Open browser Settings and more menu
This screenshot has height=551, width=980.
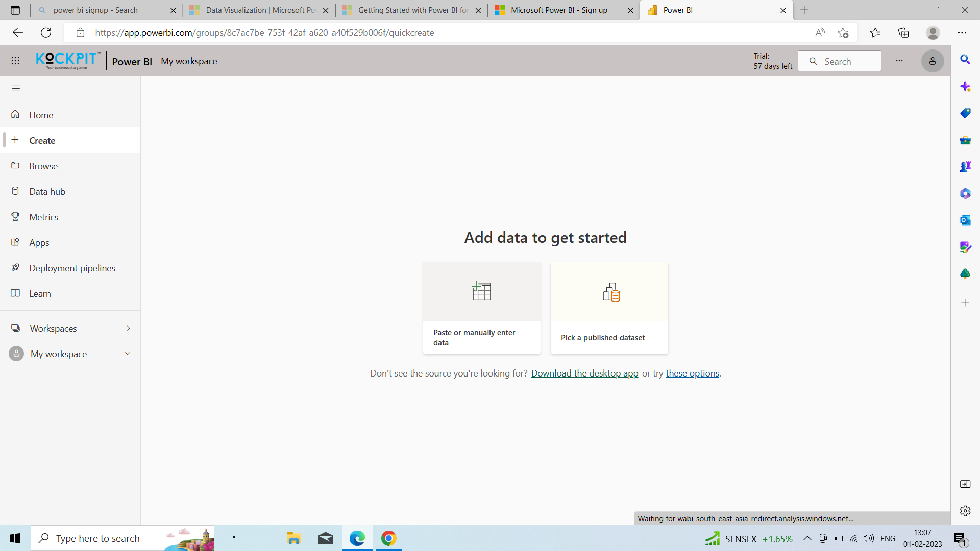[x=962, y=33]
